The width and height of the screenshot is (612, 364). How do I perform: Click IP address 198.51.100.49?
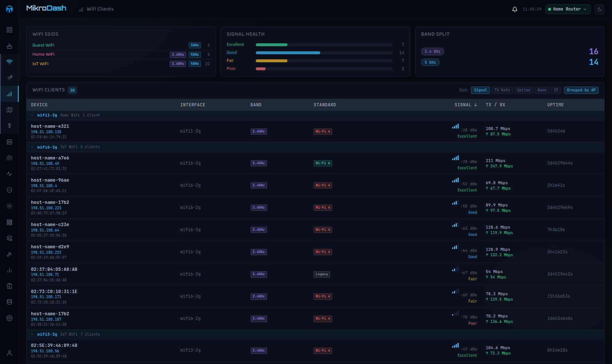45,164
